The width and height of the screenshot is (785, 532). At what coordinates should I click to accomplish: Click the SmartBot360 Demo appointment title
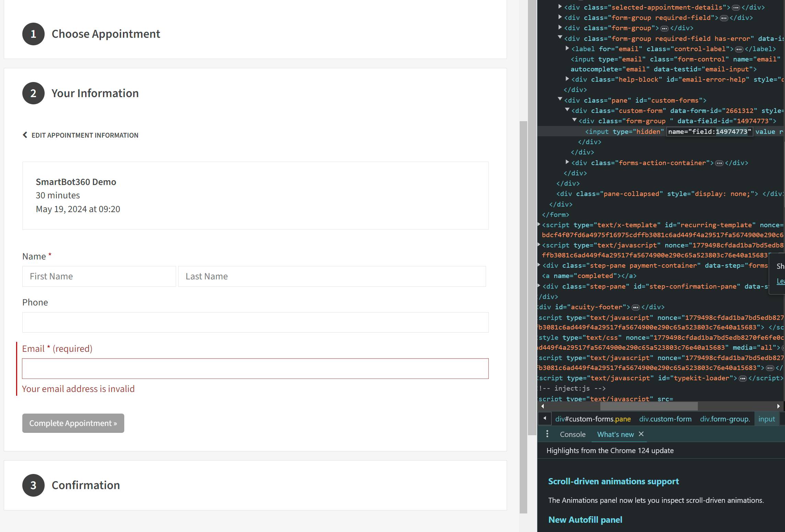(x=76, y=182)
